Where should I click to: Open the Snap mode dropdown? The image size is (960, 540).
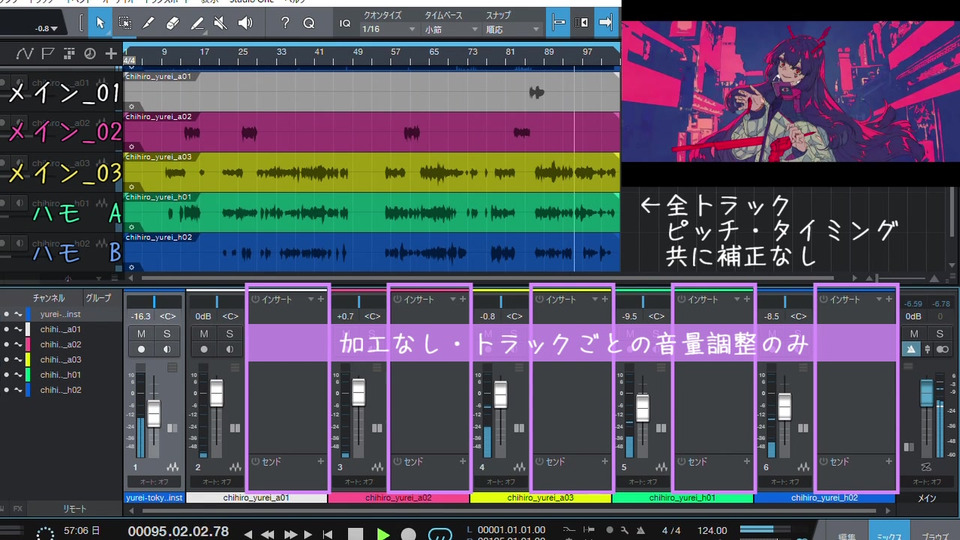click(512, 29)
